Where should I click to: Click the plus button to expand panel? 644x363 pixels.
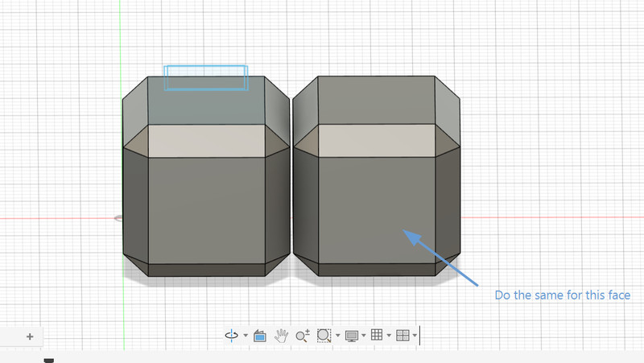coord(30,336)
